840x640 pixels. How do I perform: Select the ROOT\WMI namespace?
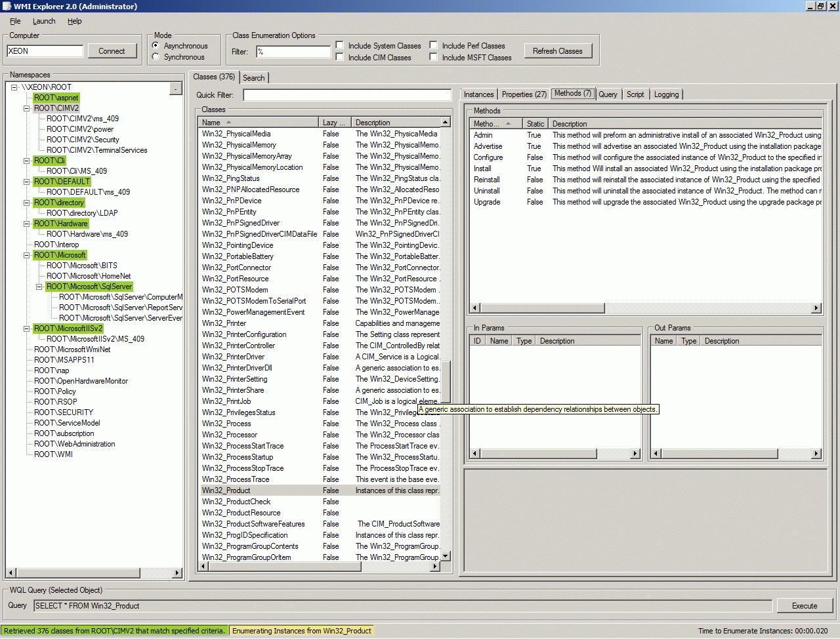tap(53, 454)
